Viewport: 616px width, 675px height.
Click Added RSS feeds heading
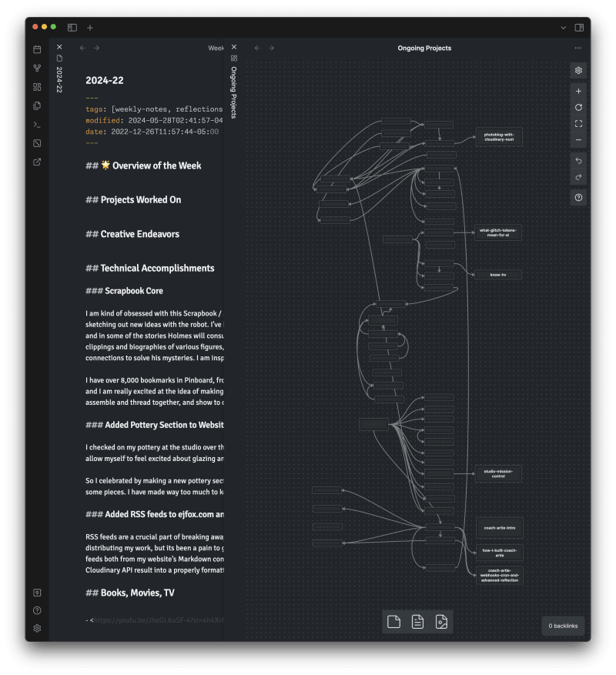155,514
